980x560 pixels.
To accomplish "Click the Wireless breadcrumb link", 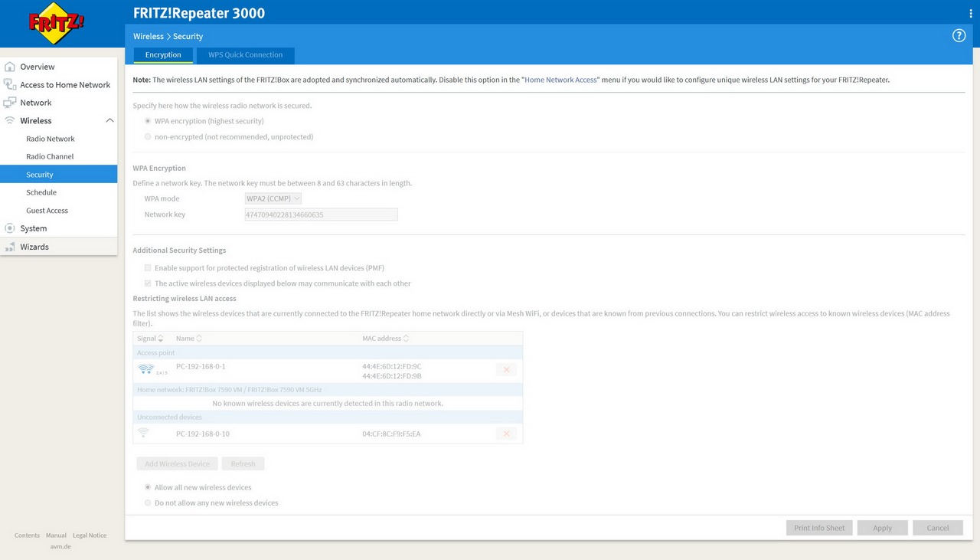I will pos(149,36).
